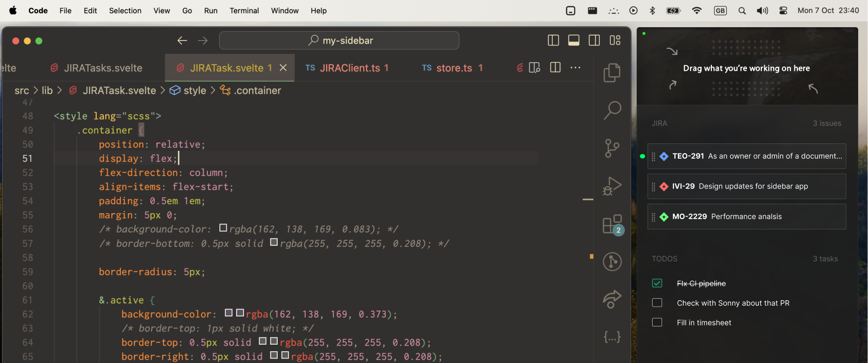Click the my-sidebar command center search box

coord(339,41)
